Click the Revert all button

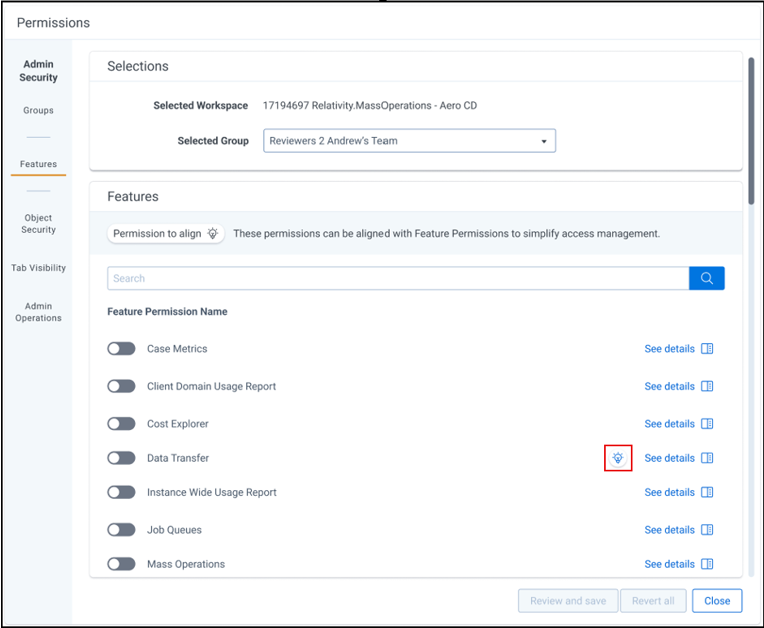653,601
